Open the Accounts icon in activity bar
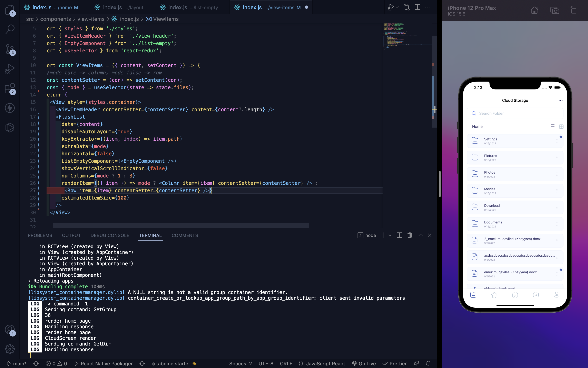Screen dimensions: 588x368 10,330
